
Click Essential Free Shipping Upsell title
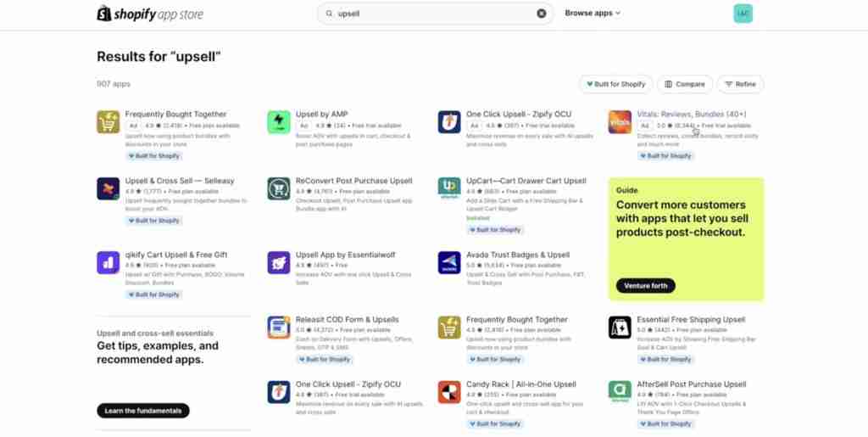point(691,320)
